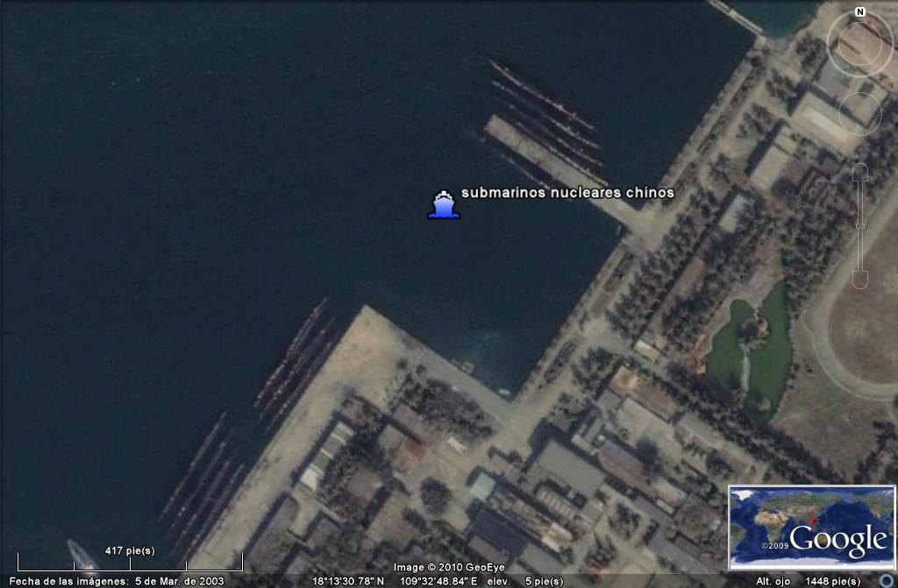Click the zoom-out bottom end of zoom slider
Image resolution: width=898 pixels, height=588 pixels.
point(859,280)
